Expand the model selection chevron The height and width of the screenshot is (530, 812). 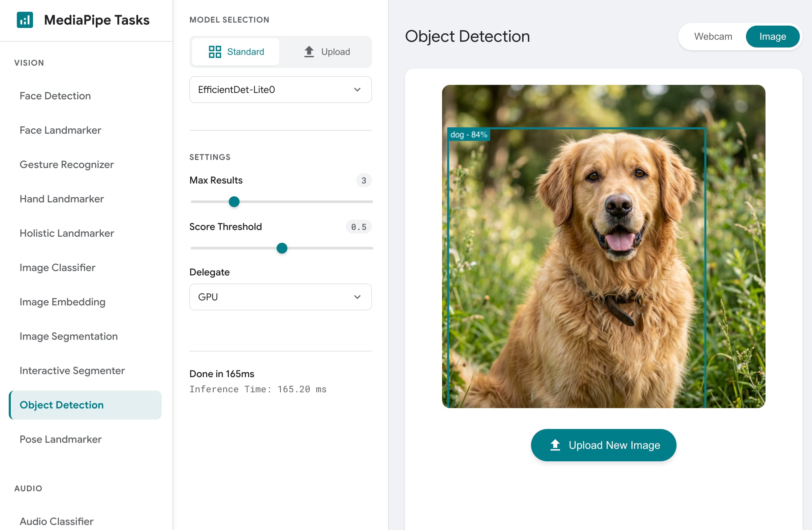(357, 90)
